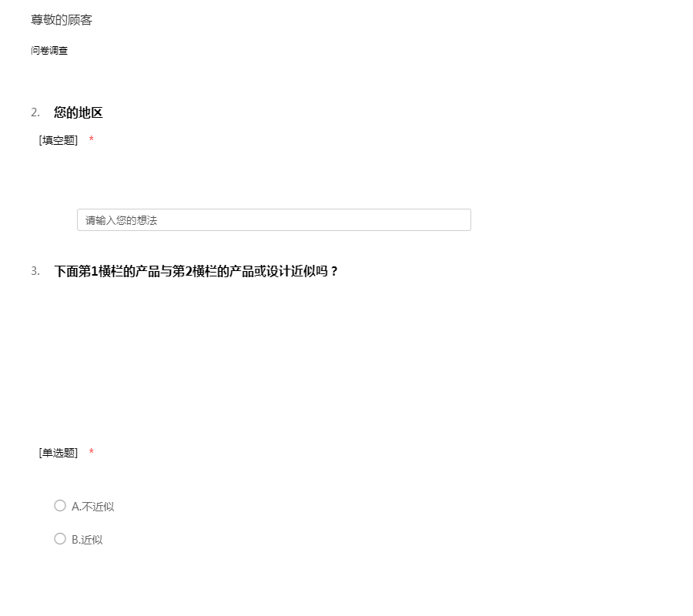Select the A.不近似 radio button
This screenshot has height=616, width=693.
[60, 506]
